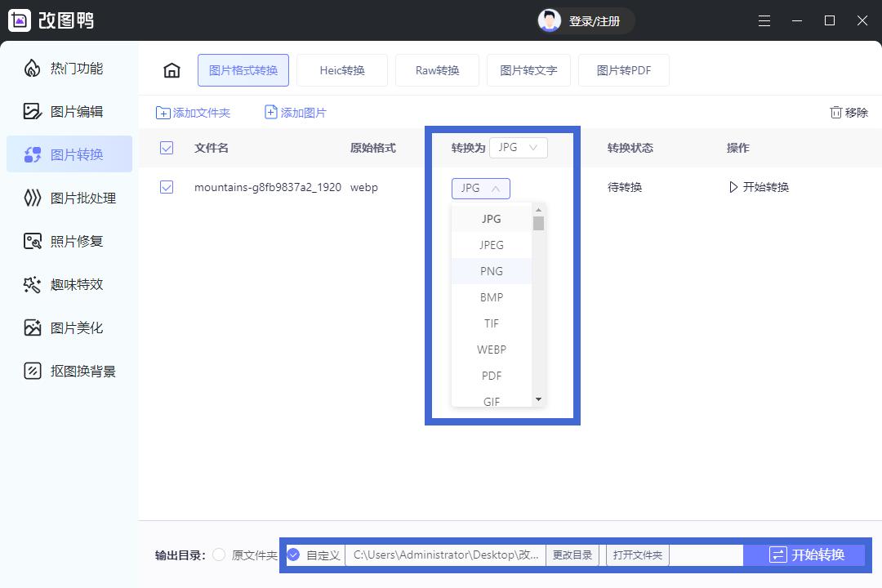Click the home icon above the file list

(171, 70)
